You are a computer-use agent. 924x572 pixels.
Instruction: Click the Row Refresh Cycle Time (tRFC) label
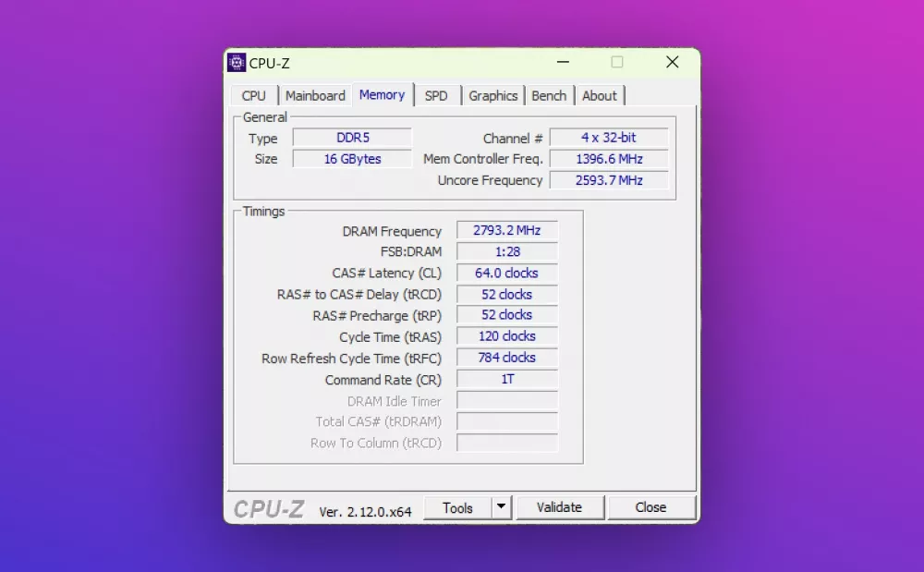click(351, 359)
